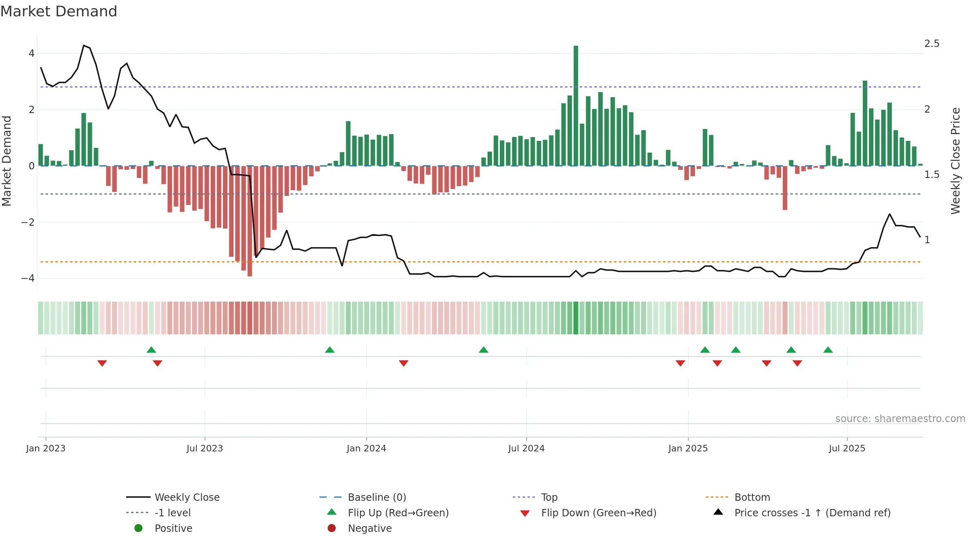Click the -1 level legend line
This screenshot has width=980, height=551.
(x=138, y=513)
